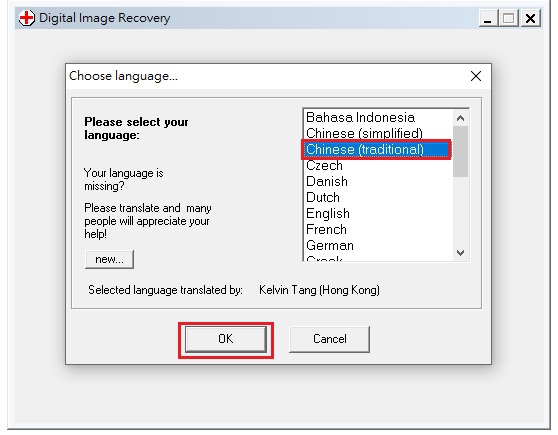Select Chinese (simplified) language
The height and width of the screenshot is (435, 558).
coord(378,133)
